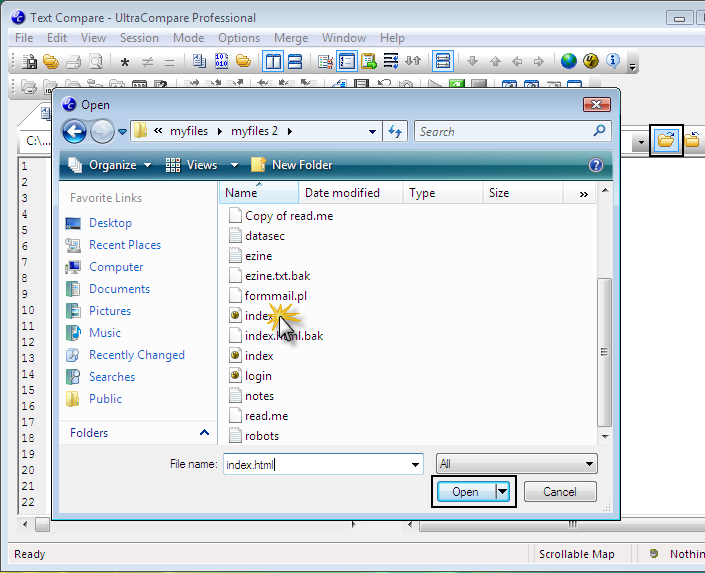Cancel the Open dialog

click(560, 492)
